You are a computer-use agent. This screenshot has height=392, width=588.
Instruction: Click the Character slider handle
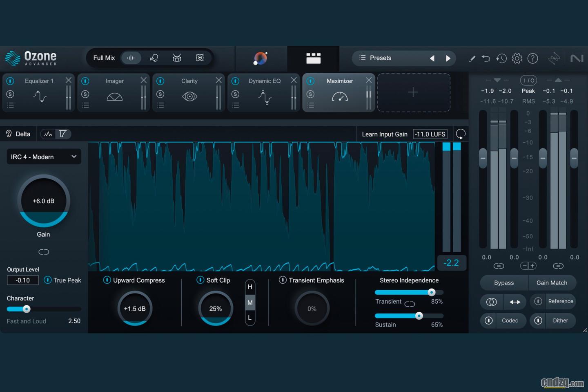[27, 309]
